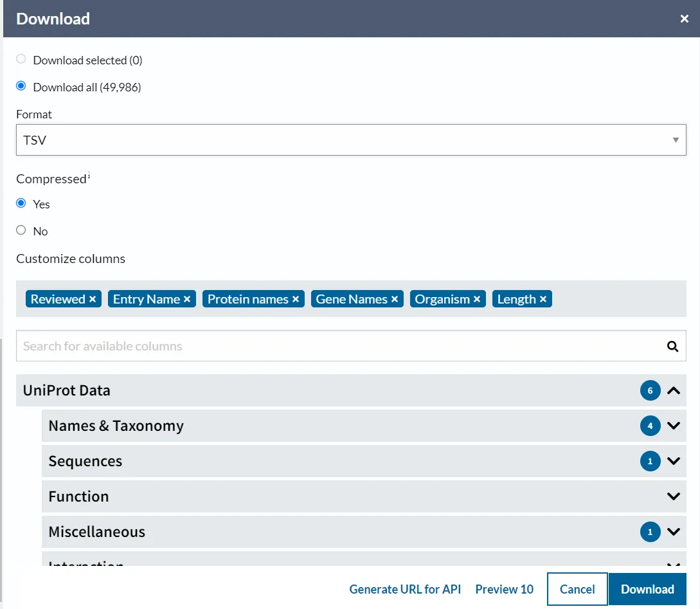Viewport: 700px width, 609px height.
Task: Collapse the UniProt Data section
Action: coord(673,390)
